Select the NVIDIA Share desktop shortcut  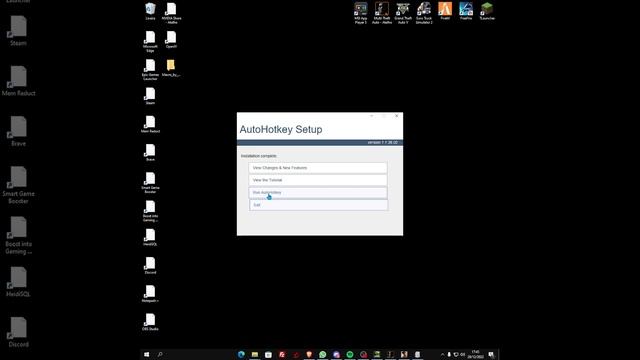[x=171, y=13]
